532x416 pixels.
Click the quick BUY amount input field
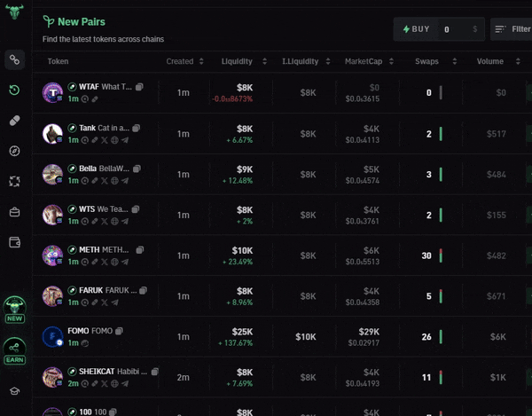pyautogui.click(x=459, y=29)
